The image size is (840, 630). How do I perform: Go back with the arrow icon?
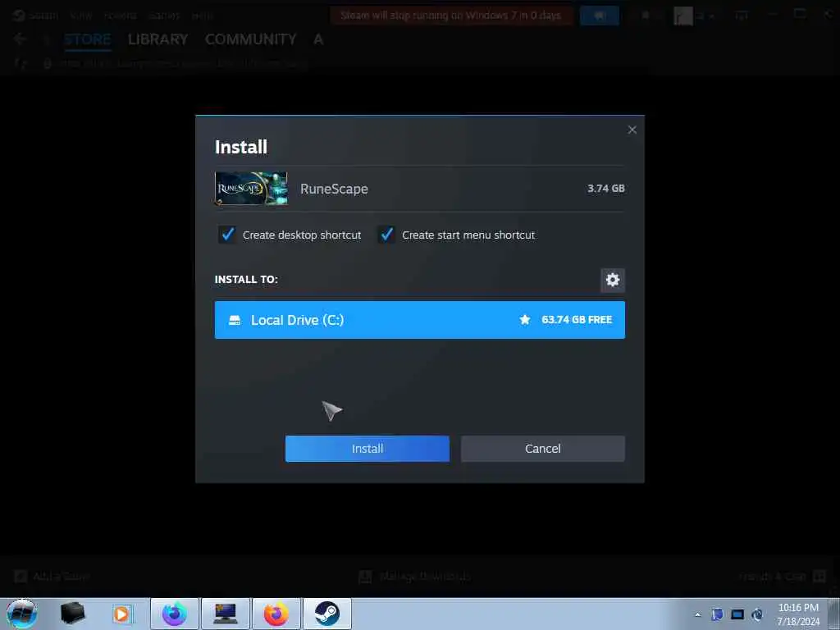tap(20, 39)
